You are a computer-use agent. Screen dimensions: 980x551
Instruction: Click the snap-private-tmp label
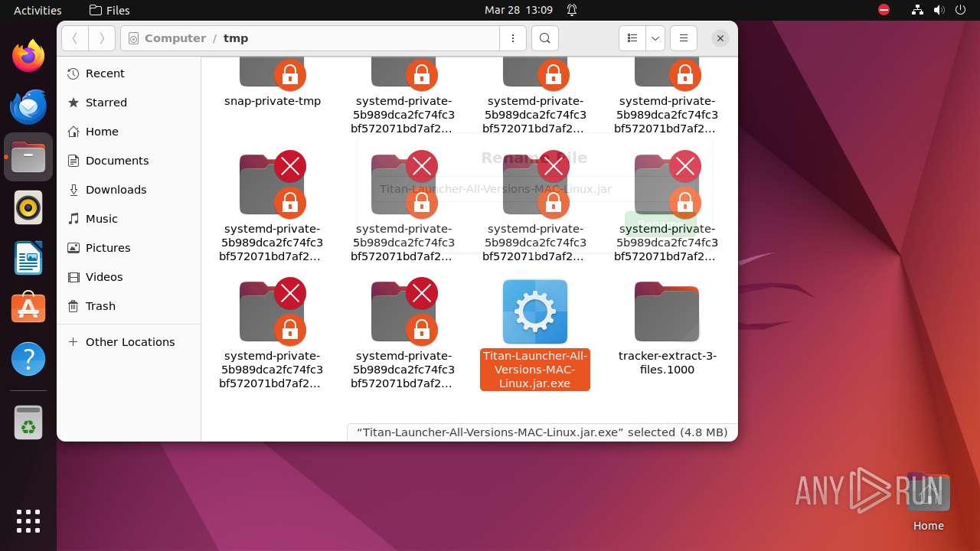[x=273, y=101]
